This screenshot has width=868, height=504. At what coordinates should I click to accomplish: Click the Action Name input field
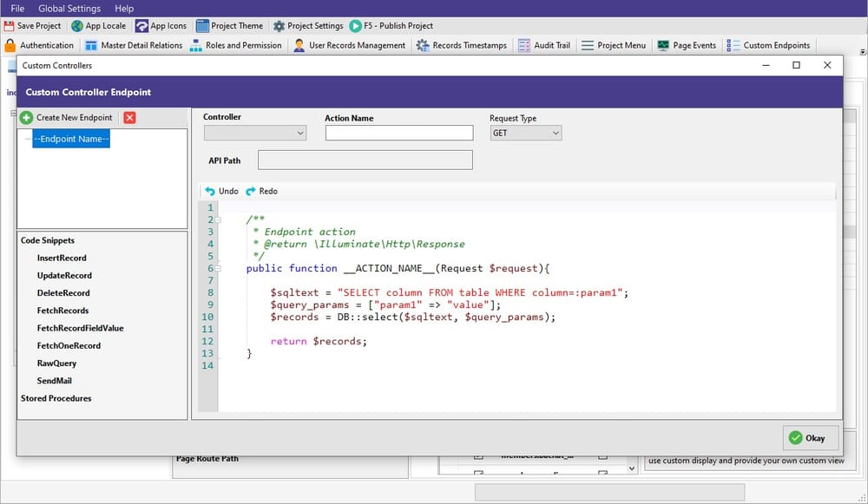click(398, 133)
